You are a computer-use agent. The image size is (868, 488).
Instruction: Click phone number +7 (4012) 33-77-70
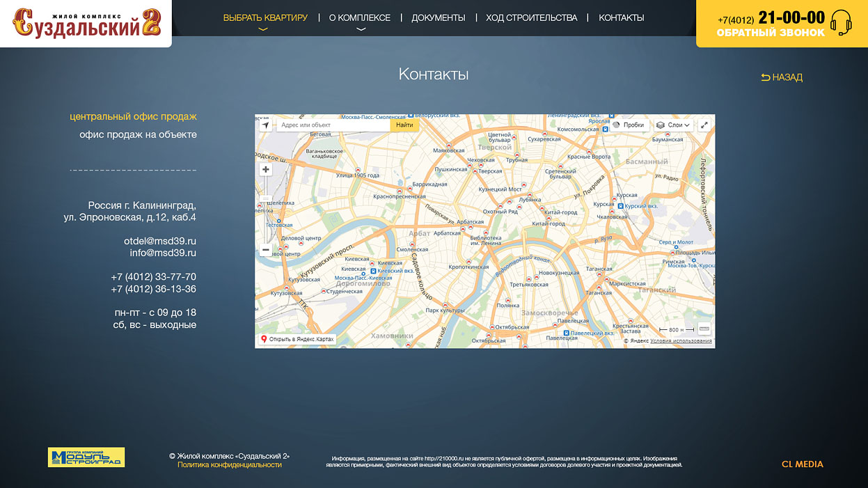click(153, 277)
